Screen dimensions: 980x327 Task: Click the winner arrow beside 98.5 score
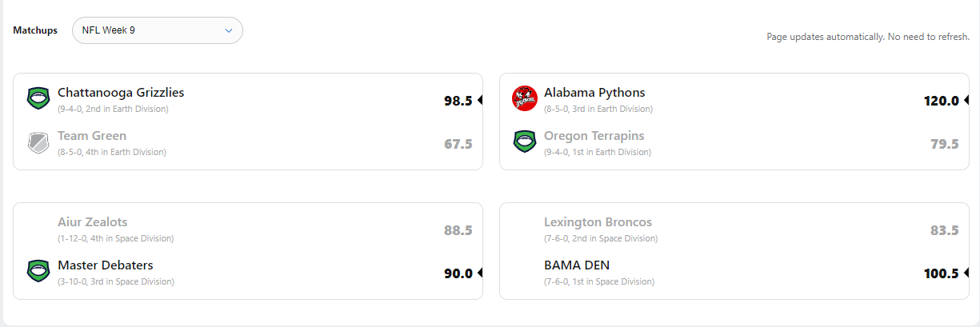(480, 101)
